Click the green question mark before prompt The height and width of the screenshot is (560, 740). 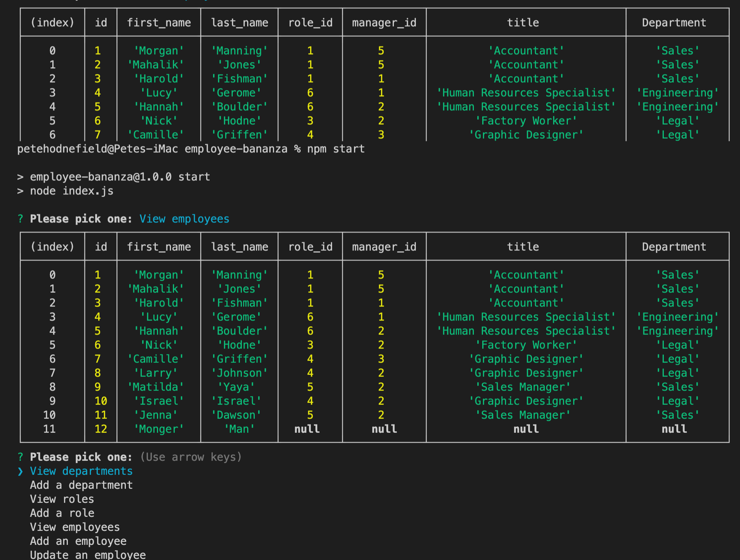(x=20, y=457)
